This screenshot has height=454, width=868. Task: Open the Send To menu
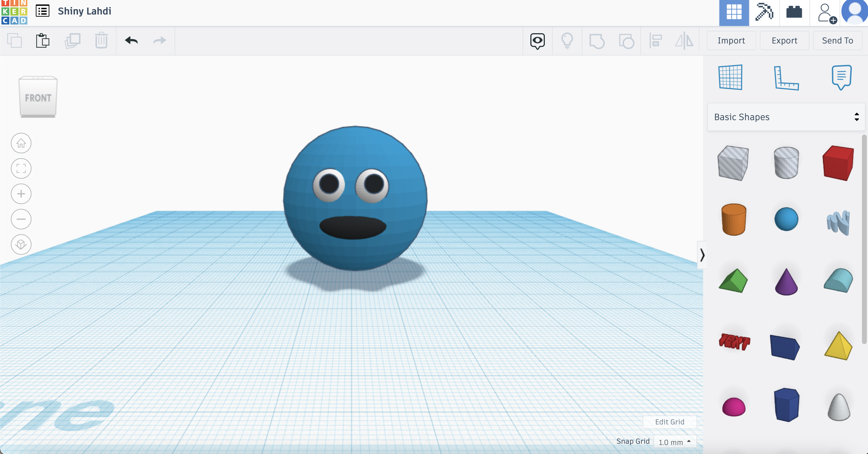pos(837,41)
